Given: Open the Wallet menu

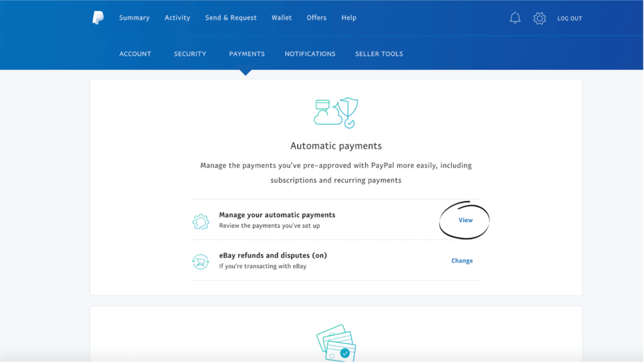Looking at the screenshot, I should [x=281, y=17].
